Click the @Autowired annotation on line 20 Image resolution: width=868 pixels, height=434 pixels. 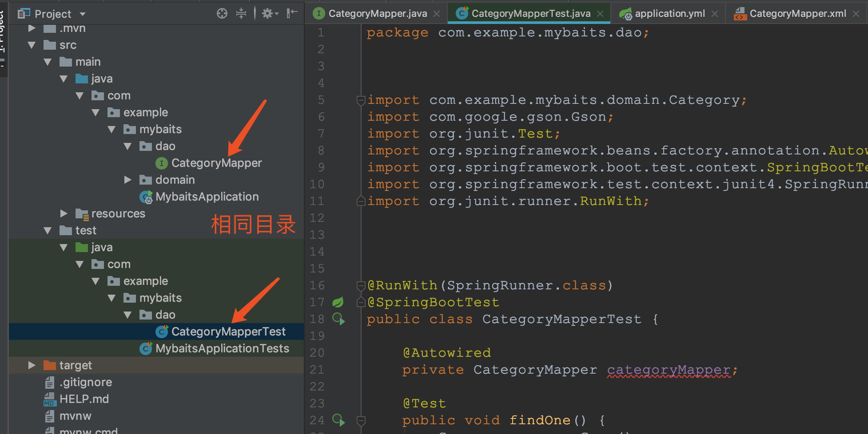tap(446, 353)
